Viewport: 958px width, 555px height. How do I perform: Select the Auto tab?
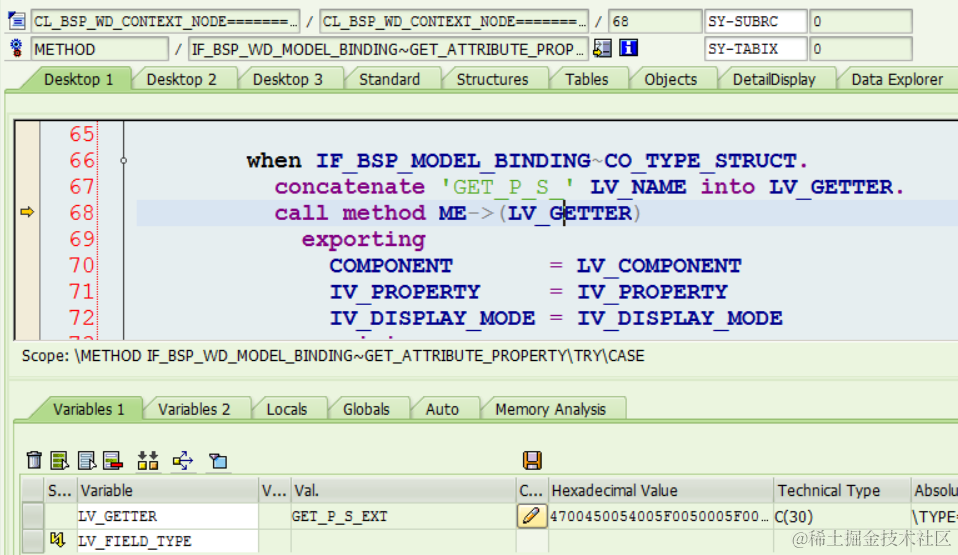(x=442, y=410)
